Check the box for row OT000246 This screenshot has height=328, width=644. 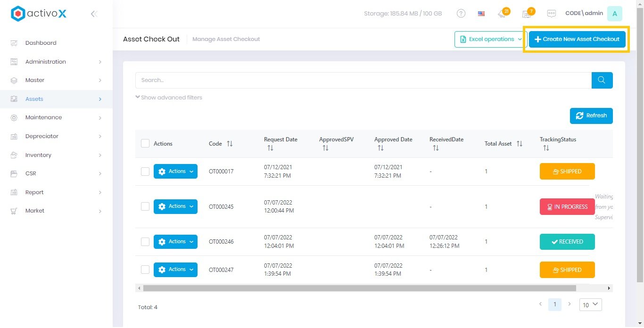(x=145, y=242)
